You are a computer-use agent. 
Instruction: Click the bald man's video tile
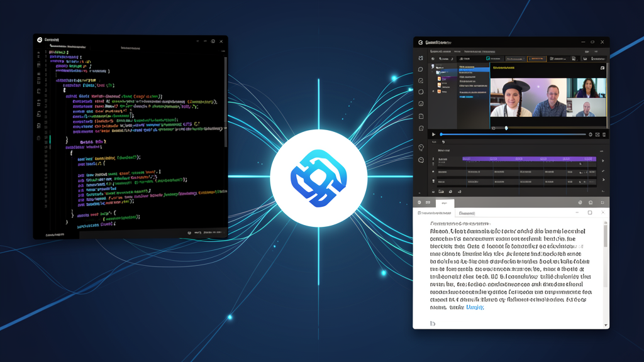pos(587,107)
